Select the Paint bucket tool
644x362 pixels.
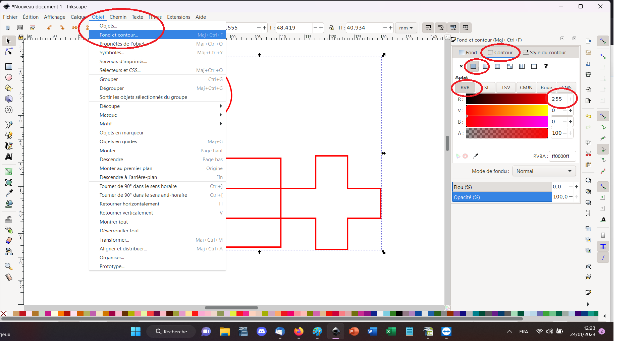(8, 204)
